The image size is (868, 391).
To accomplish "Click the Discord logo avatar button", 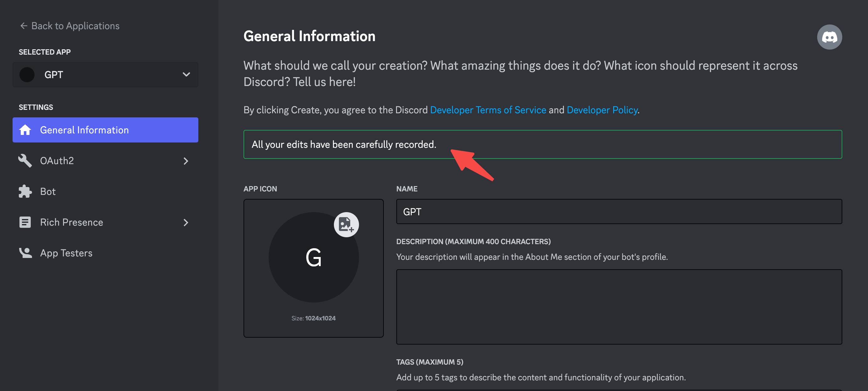I will [x=829, y=37].
